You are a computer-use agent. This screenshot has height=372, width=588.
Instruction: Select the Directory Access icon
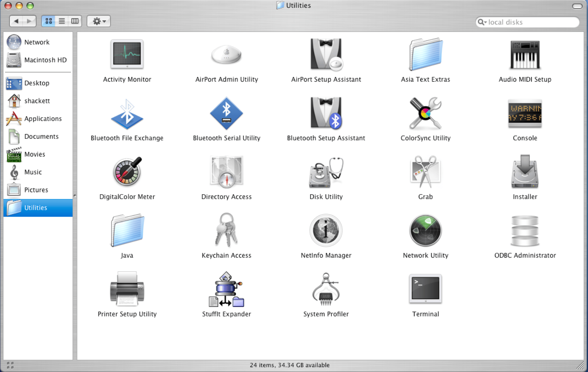pos(226,172)
